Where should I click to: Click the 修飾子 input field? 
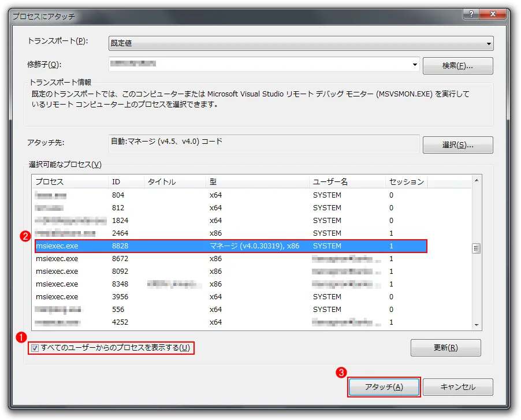[x=260, y=64]
